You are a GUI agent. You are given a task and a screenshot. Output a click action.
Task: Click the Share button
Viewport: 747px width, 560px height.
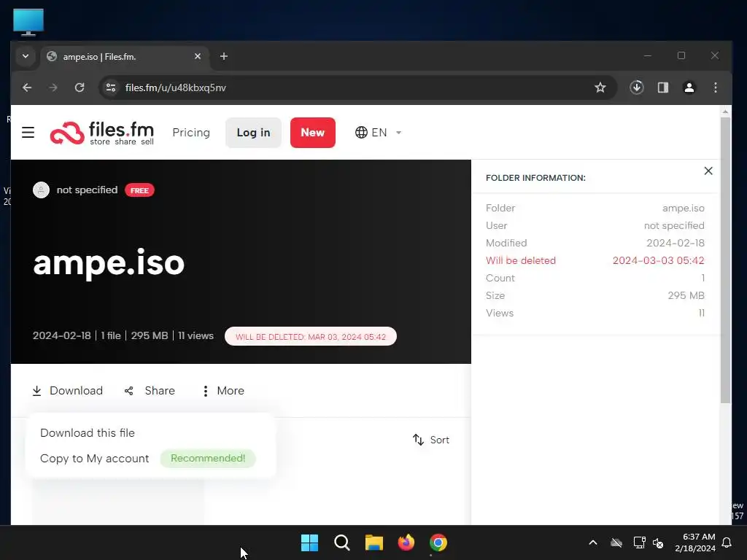tap(150, 391)
